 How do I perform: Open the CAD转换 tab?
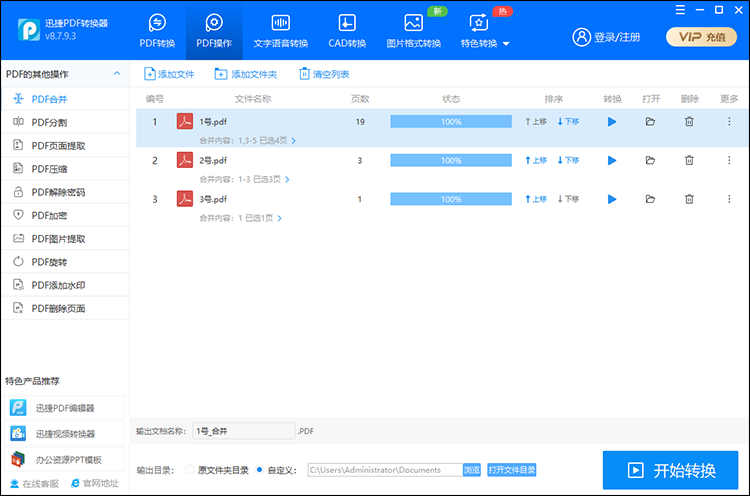point(347,31)
